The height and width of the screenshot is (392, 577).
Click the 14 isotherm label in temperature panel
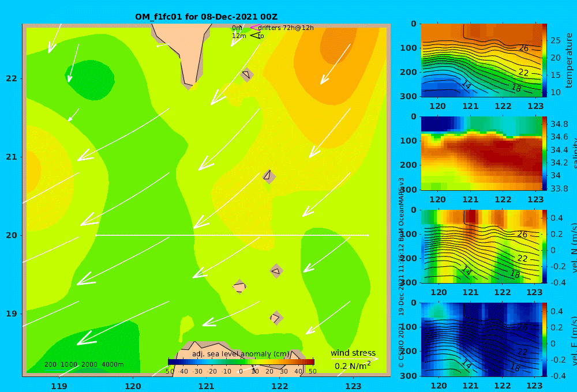click(466, 85)
